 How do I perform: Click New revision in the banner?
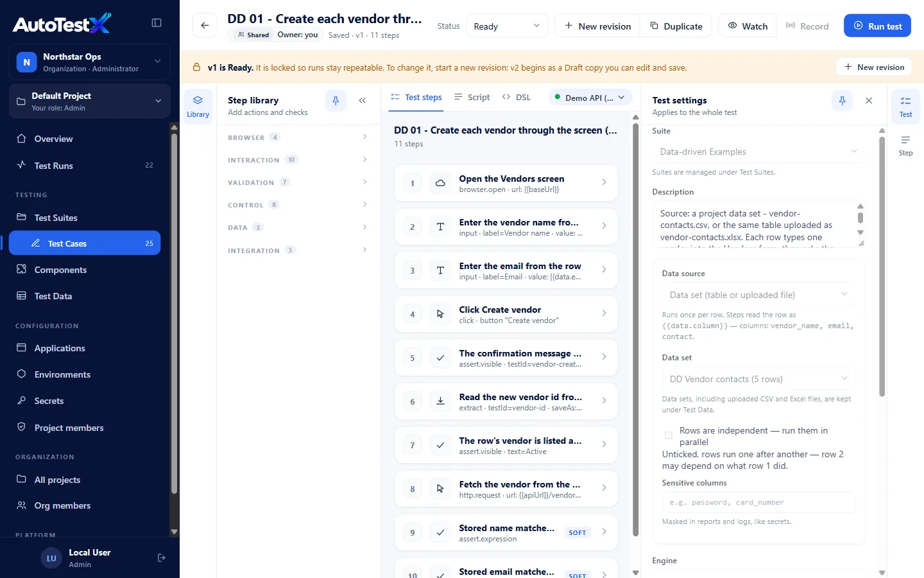(x=874, y=67)
